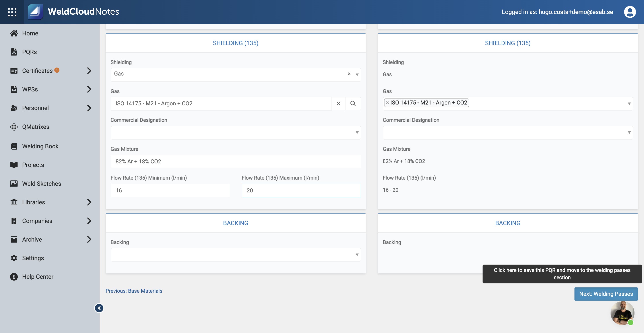Open QMatrixes in sidebar
This screenshot has height=333, width=644.
click(x=35, y=127)
